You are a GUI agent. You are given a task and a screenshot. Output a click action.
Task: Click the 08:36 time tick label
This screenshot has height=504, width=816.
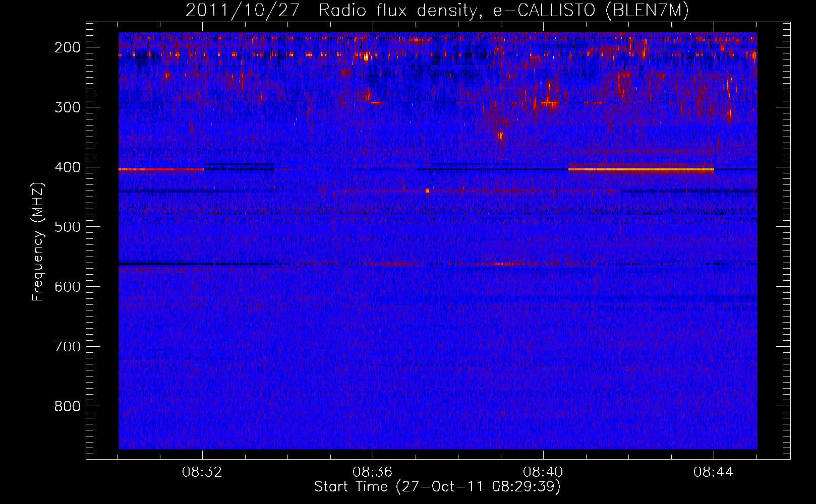[373, 472]
